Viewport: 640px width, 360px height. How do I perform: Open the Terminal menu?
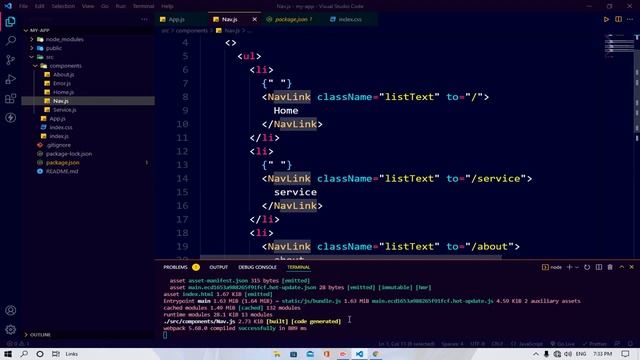tap(143, 6)
